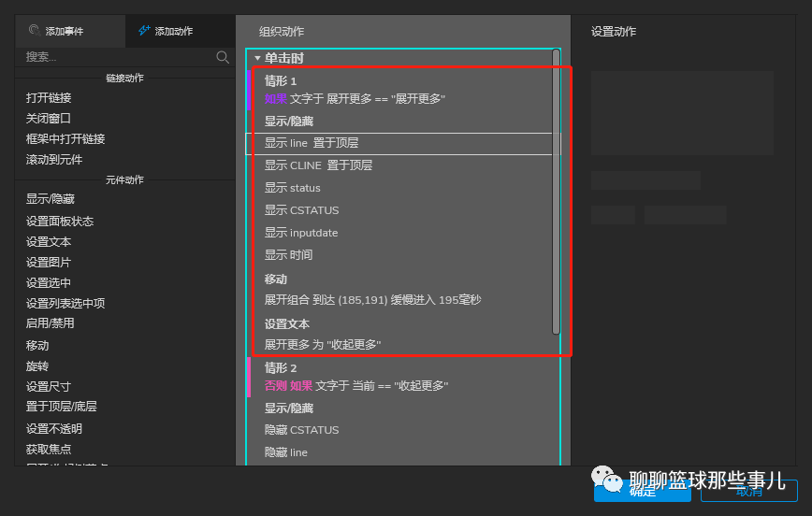
Task: Select 关闭窗口 action
Action: click(x=48, y=119)
